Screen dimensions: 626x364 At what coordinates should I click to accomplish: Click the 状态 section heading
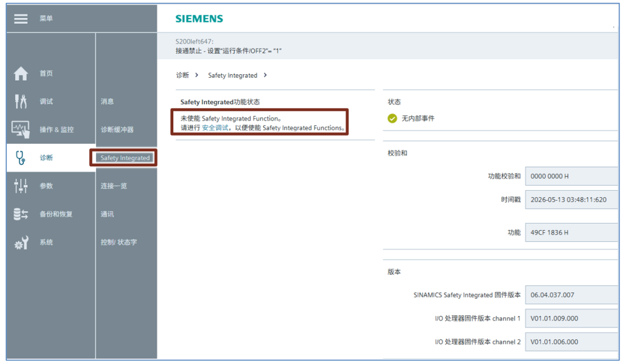[395, 102]
